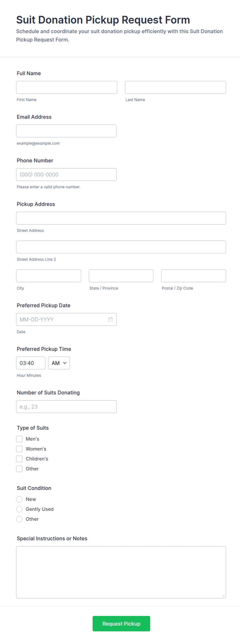Focus the Postal / Zip Code field

tap(194, 276)
